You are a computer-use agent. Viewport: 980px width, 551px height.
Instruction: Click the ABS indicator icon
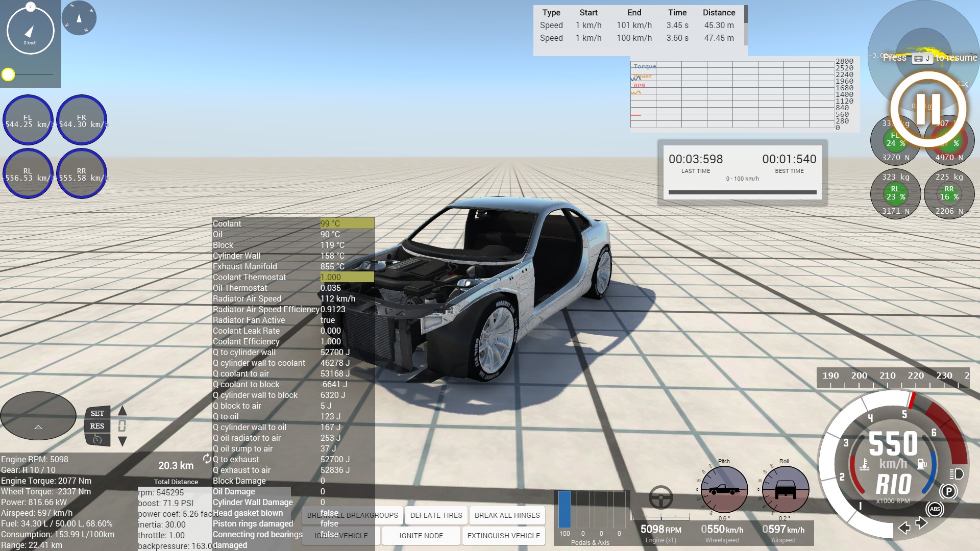click(x=935, y=509)
